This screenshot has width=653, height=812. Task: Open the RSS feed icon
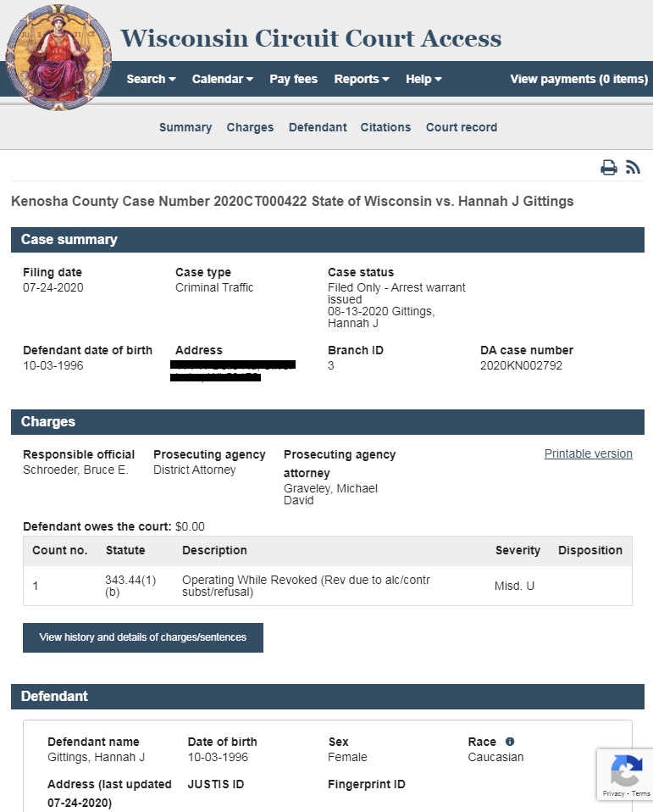click(633, 167)
